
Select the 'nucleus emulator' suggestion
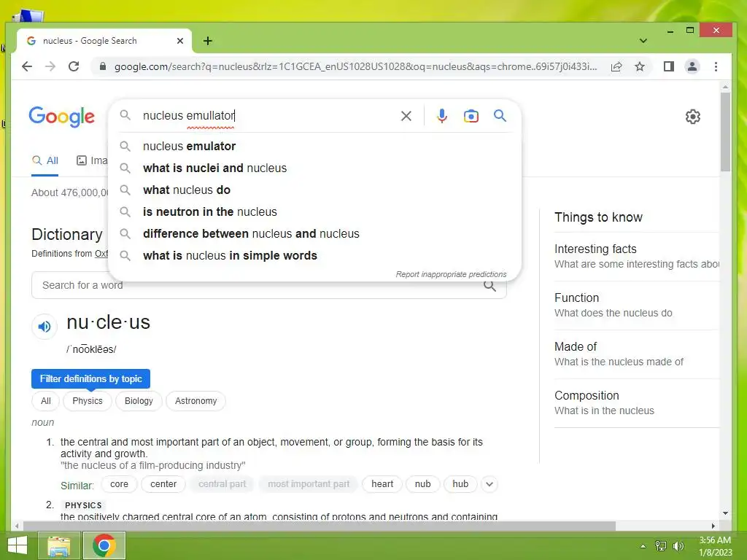(x=314, y=146)
